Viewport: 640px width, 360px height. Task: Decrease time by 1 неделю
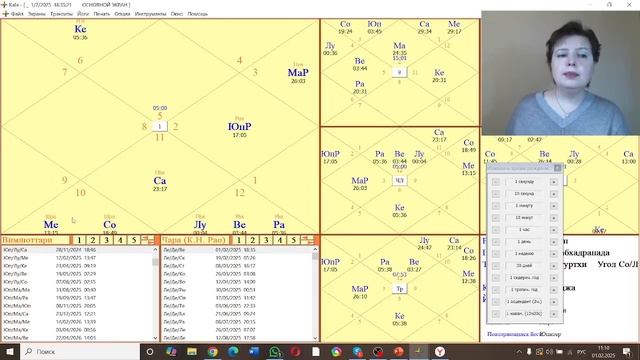496,254
